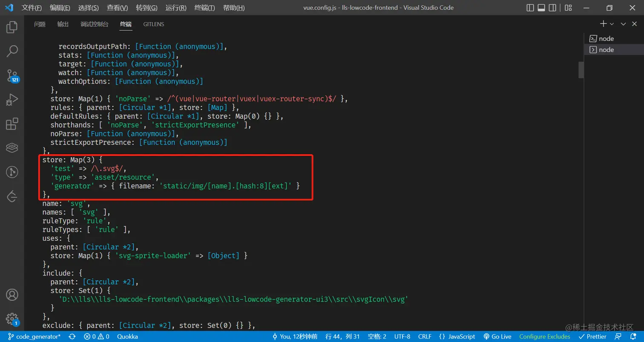Screen dimensions: 644x342
Task: Open the notifications bell icon
Action: coord(633,336)
